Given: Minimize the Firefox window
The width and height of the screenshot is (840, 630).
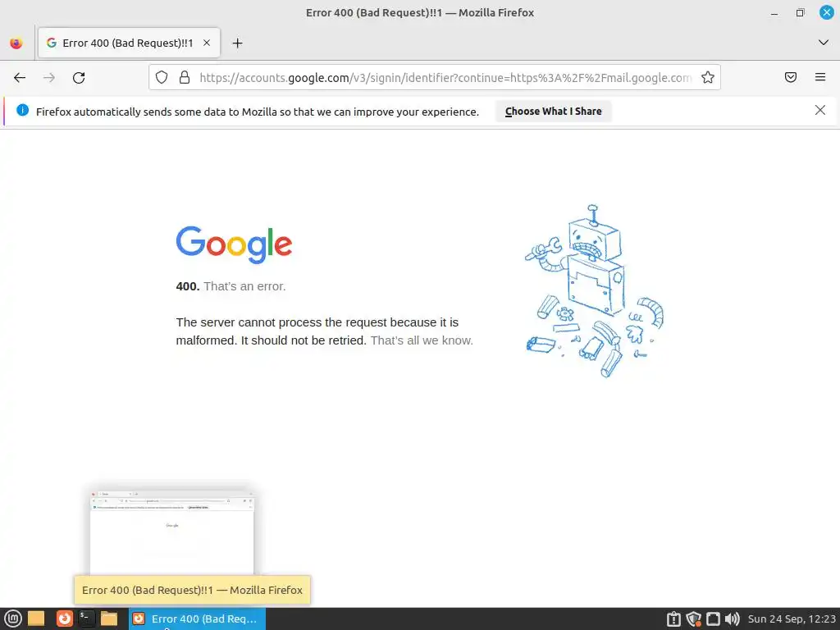Looking at the screenshot, I should click(774, 13).
